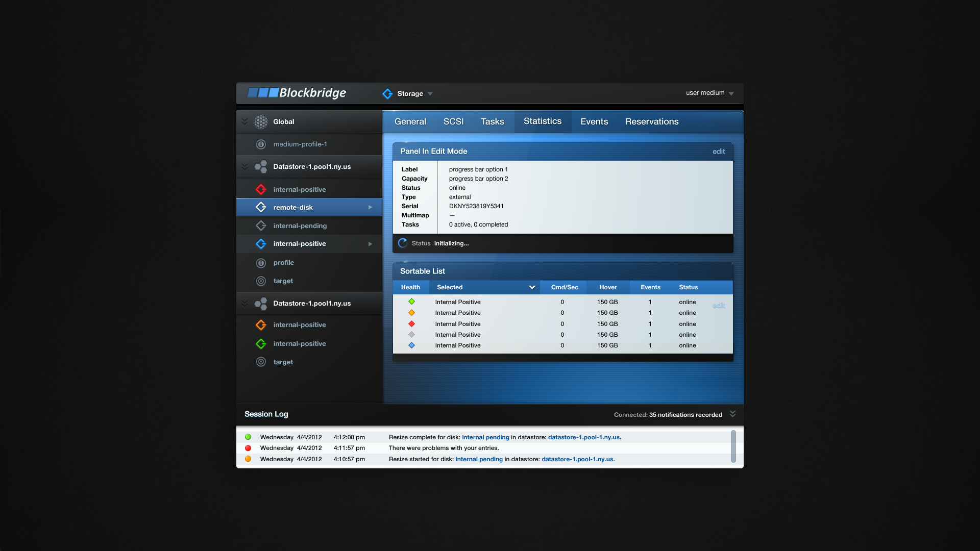Click the red internal-positive disk icon
Viewport: 980px width, 551px height.
[261, 189]
